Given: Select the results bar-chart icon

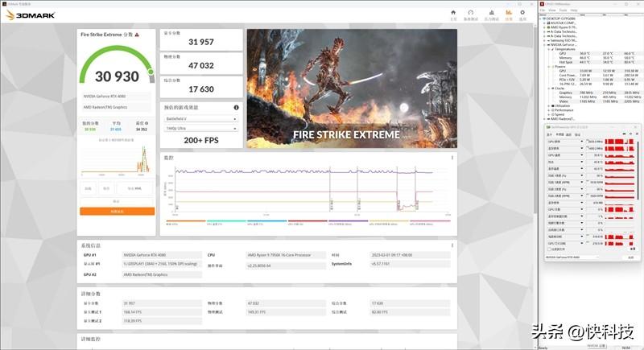Looking at the screenshot, I should 508,13.
